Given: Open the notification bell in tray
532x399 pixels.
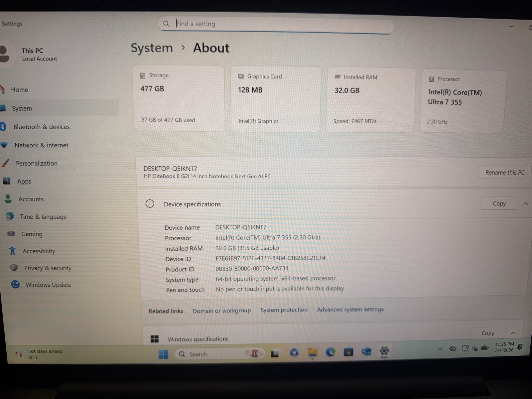Looking at the screenshot, I should [x=520, y=347].
